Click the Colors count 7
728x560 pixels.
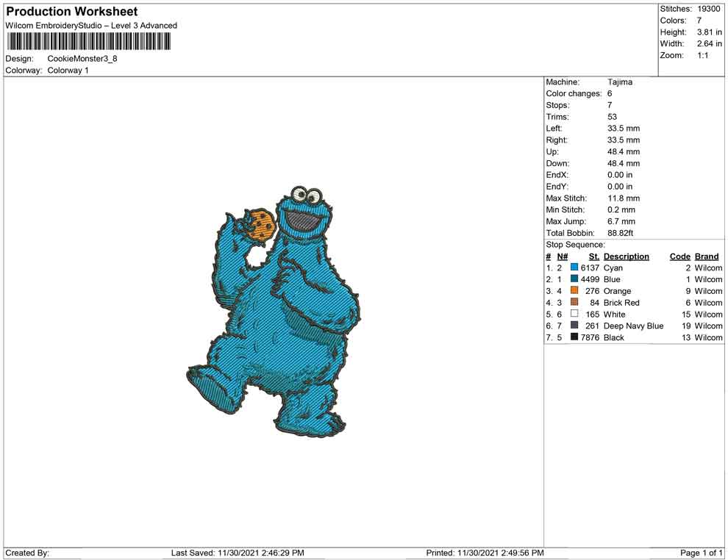click(x=699, y=21)
